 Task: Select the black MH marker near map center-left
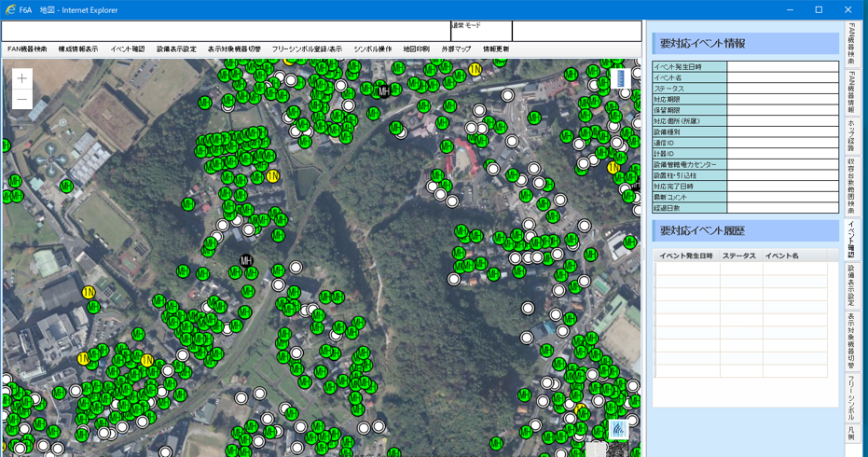pyautogui.click(x=246, y=261)
